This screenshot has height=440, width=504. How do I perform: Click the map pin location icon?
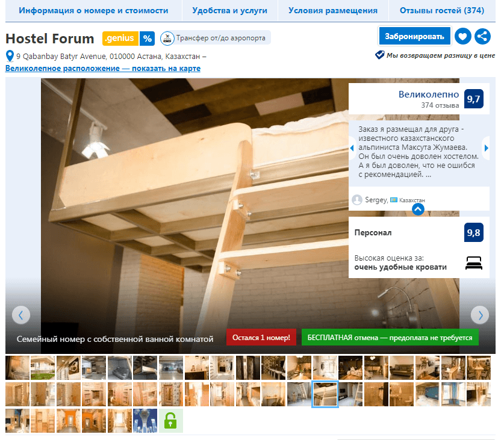coord(10,56)
